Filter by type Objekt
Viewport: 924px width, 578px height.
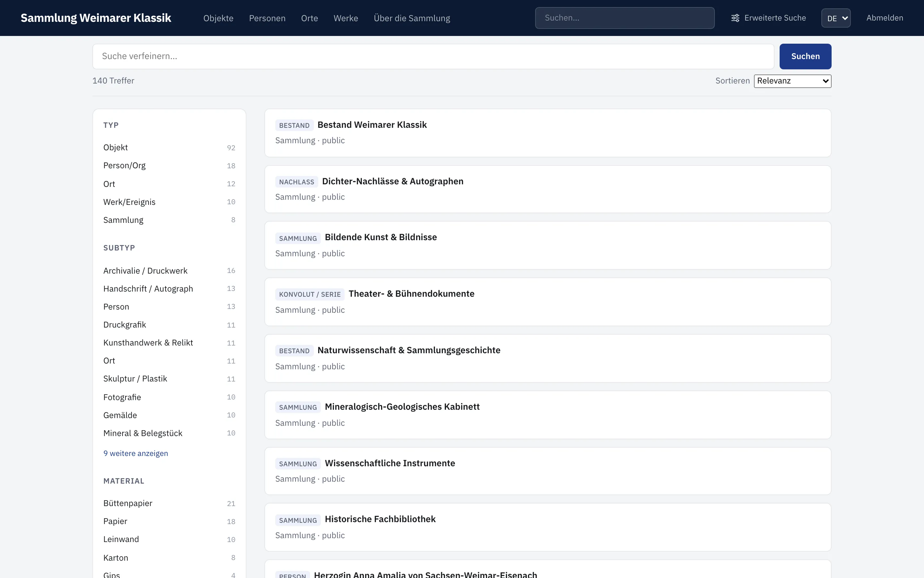pyautogui.click(x=169, y=148)
